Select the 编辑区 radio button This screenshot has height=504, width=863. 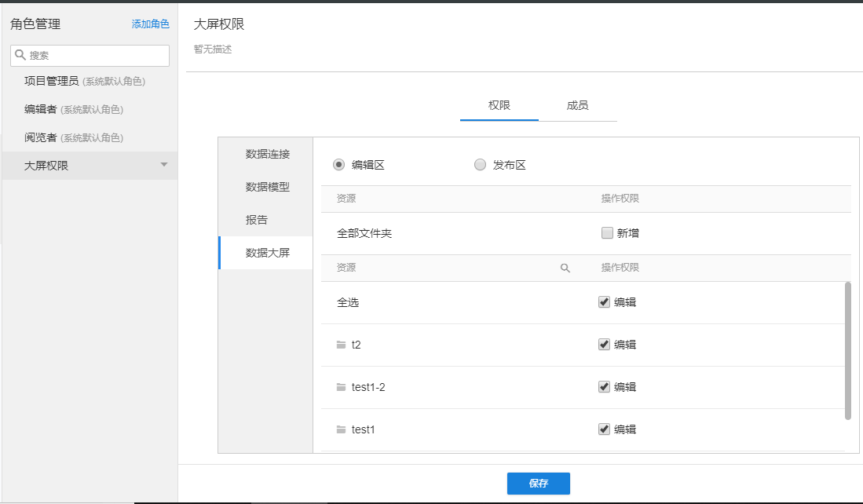338,165
